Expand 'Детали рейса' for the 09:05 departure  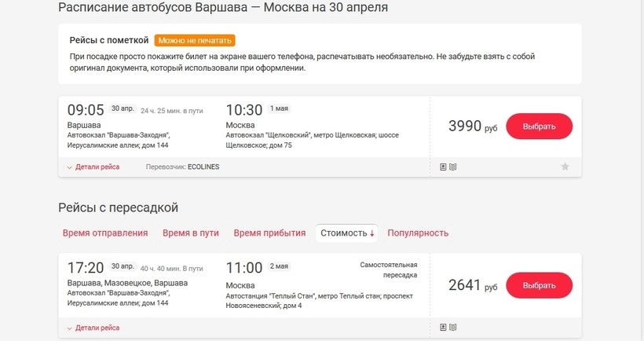tap(93, 167)
